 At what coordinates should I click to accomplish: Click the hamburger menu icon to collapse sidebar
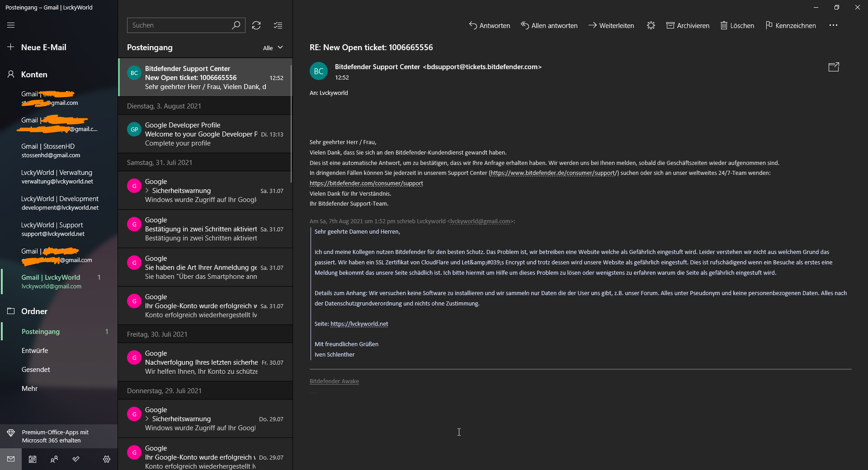click(11, 25)
